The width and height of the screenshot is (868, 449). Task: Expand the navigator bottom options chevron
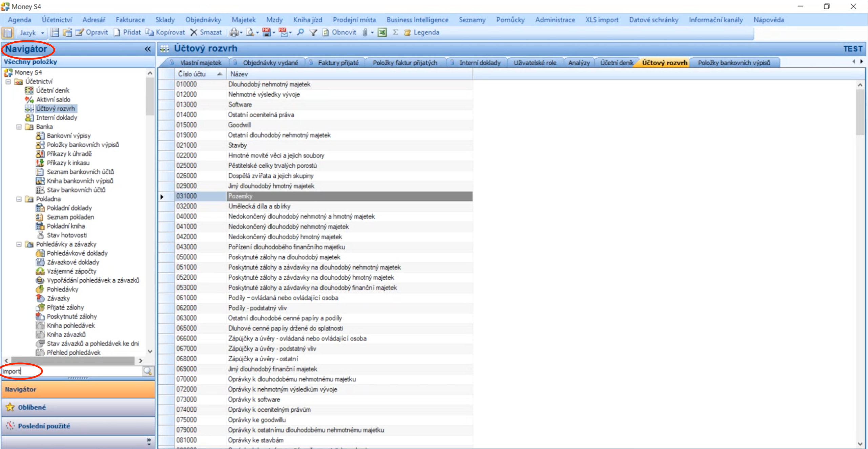(x=149, y=441)
